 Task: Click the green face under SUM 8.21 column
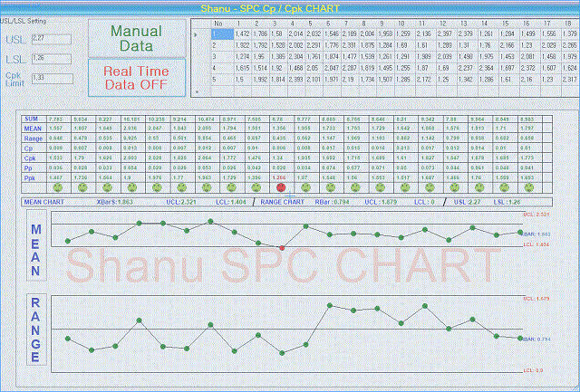coord(405,187)
